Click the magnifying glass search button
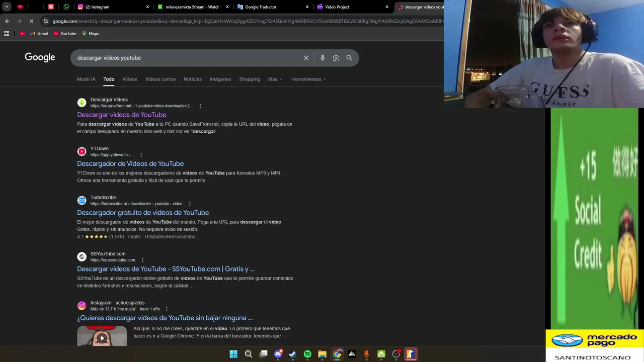The height and width of the screenshot is (362, 644). pyautogui.click(x=349, y=58)
